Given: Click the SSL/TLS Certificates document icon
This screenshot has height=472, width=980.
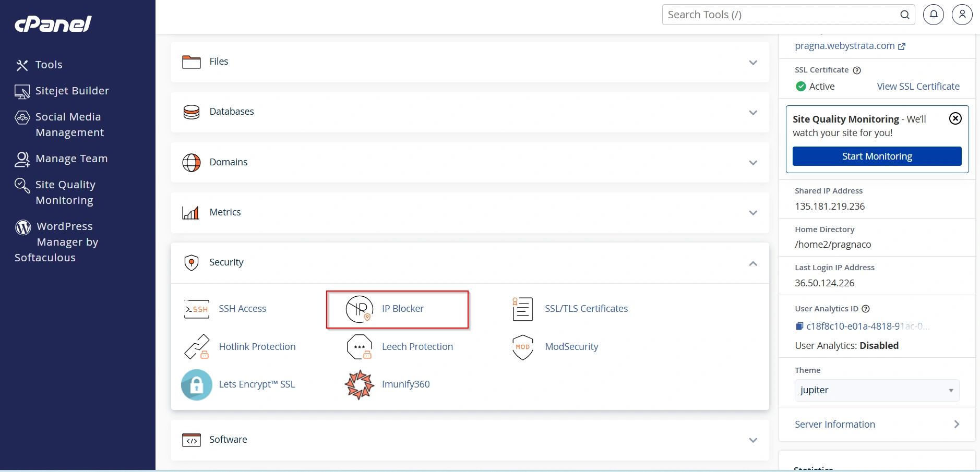Looking at the screenshot, I should 522,309.
